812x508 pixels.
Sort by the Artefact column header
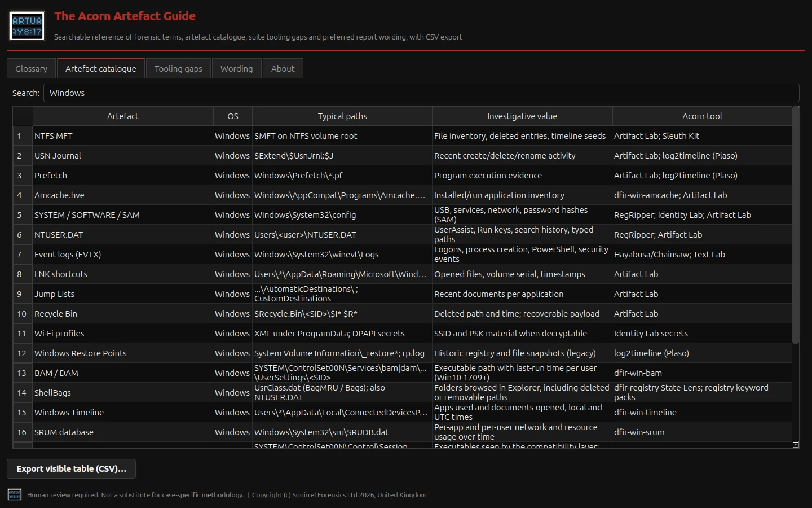point(123,116)
